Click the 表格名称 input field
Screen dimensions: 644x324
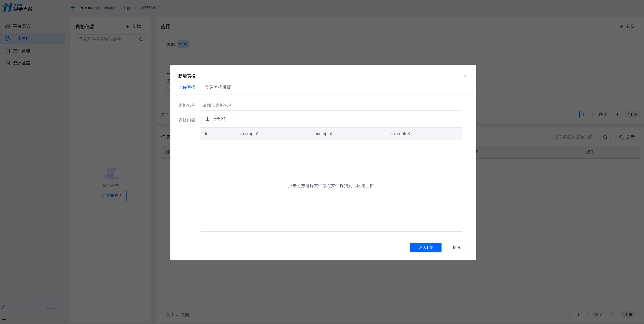331,106
